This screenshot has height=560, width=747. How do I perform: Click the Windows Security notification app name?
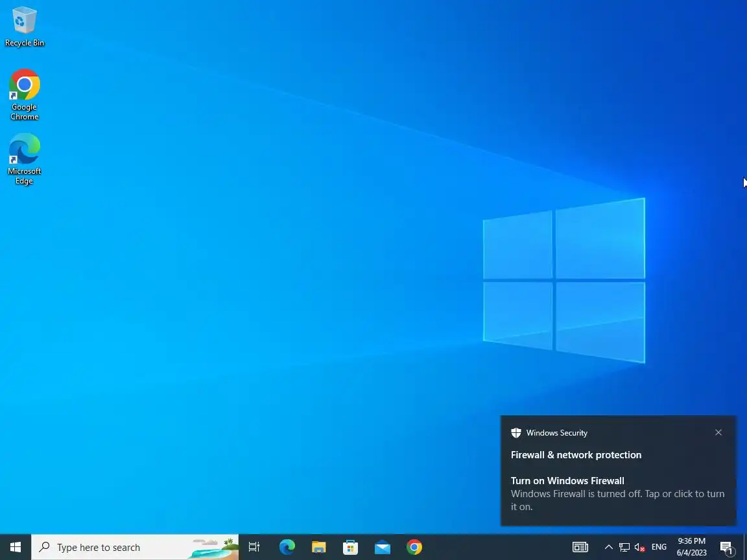[557, 433]
